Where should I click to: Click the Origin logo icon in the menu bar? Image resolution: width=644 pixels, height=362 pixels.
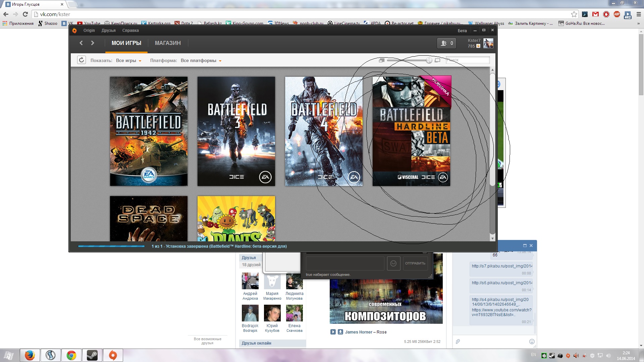pyautogui.click(x=74, y=31)
